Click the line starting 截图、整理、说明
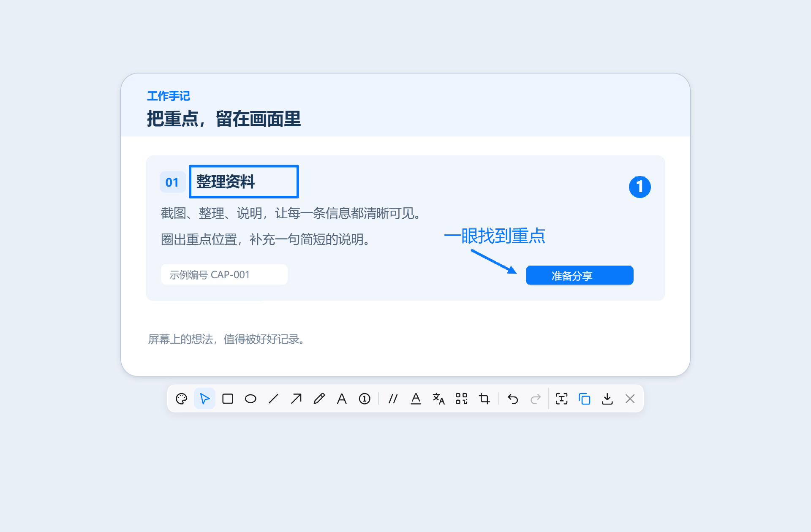Screen dimensions: 811x532 291,213
